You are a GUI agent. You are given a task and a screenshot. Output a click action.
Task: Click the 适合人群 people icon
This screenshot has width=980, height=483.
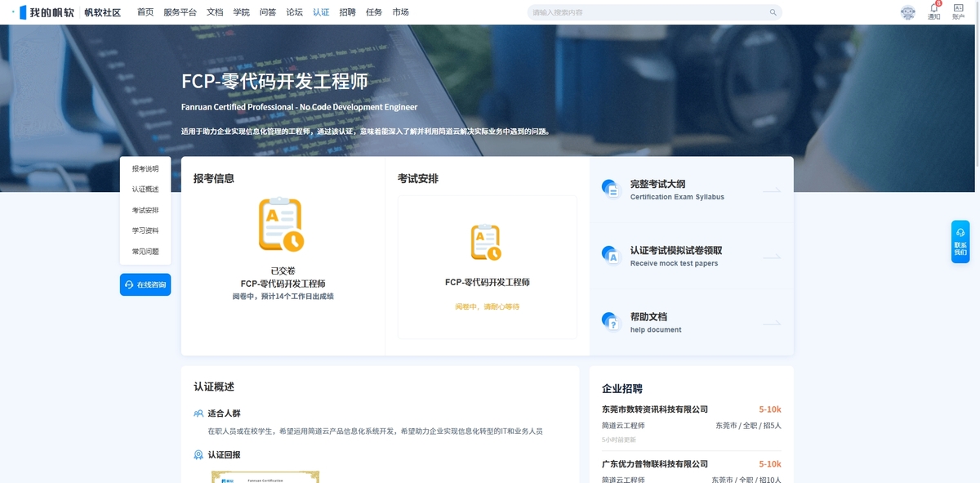click(x=198, y=414)
